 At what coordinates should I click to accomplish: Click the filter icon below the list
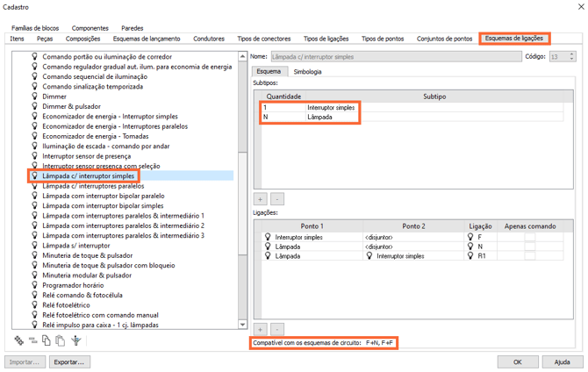pyautogui.click(x=76, y=340)
